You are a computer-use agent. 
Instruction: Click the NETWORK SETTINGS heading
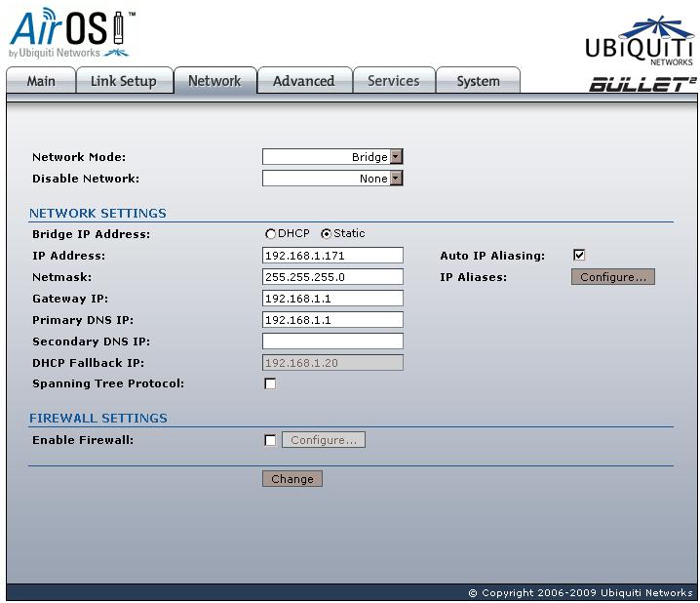pyautogui.click(x=97, y=213)
